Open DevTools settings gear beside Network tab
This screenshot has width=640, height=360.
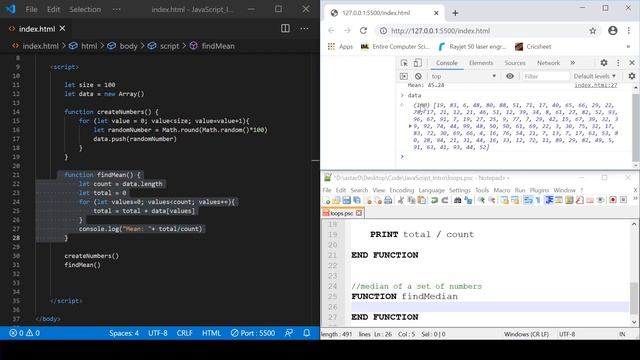click(604, 63)
